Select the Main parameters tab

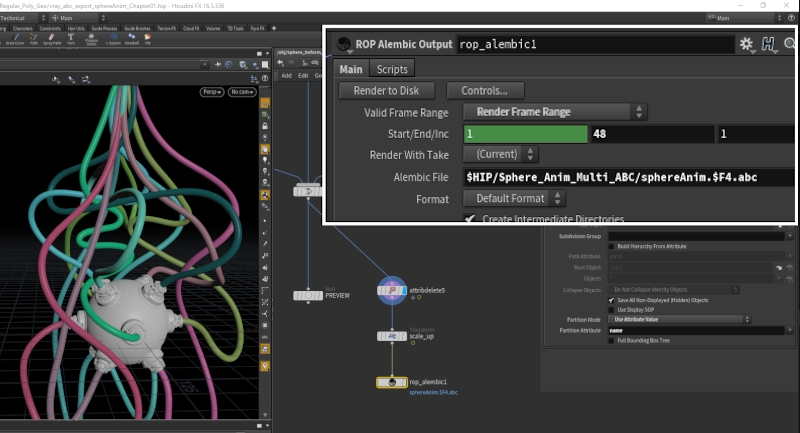351,69
